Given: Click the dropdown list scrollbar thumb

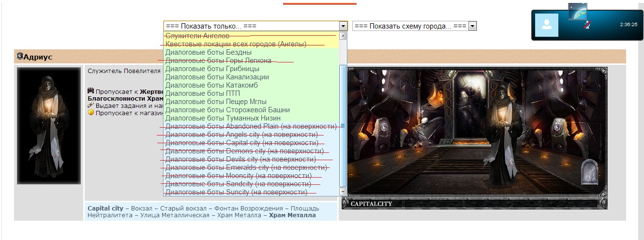Looking at the screenshot, I should tap(344, 126).
